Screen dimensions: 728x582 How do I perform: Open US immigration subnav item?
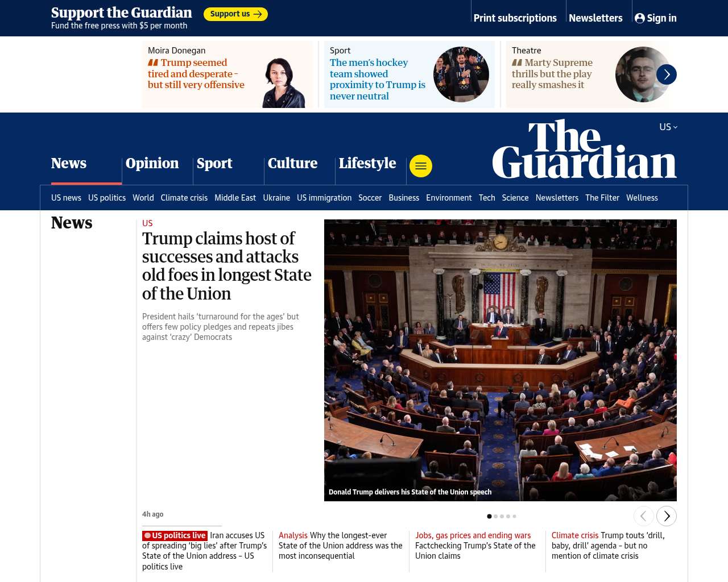(x=324, y=198)
